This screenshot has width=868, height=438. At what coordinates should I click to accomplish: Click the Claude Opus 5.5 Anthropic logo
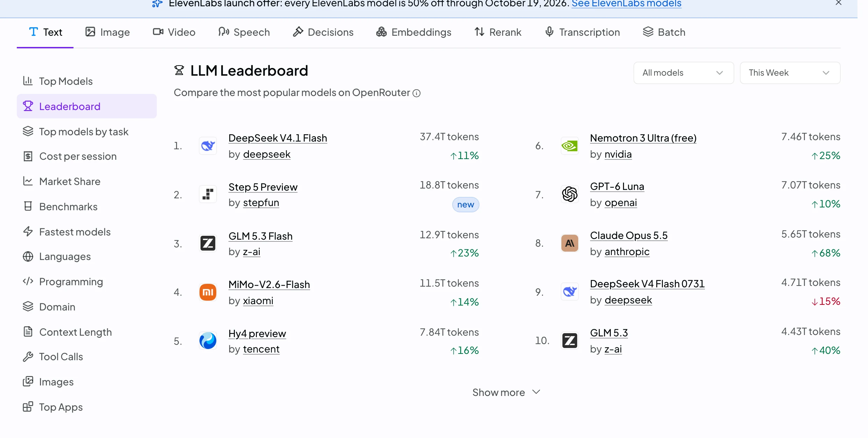(x=570, y=243)
